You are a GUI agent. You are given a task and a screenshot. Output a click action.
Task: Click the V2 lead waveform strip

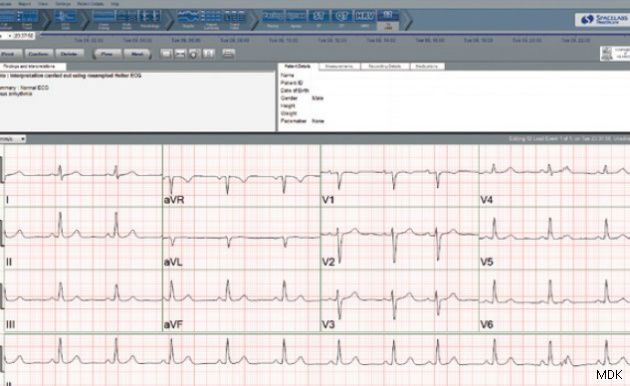point(400,238)
